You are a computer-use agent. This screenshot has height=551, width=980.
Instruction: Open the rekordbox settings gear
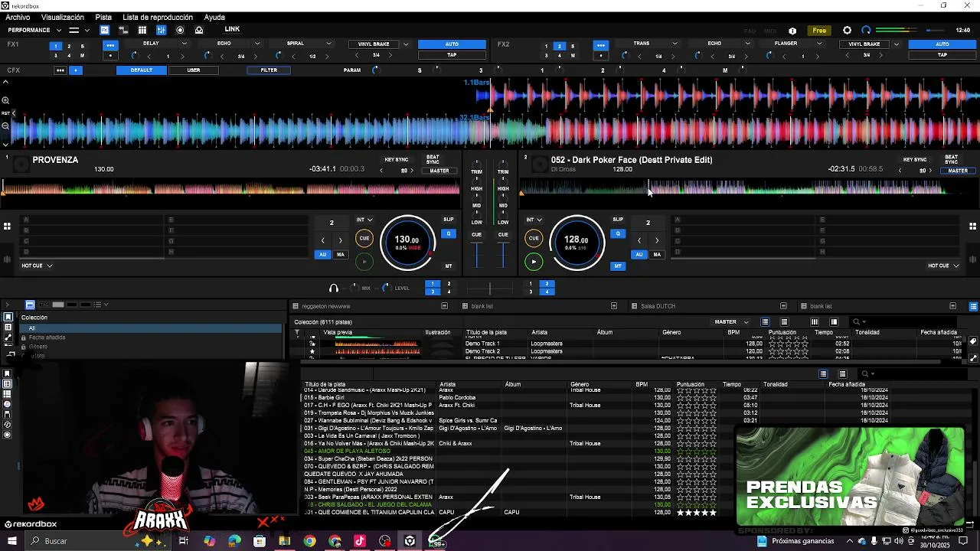847,31
